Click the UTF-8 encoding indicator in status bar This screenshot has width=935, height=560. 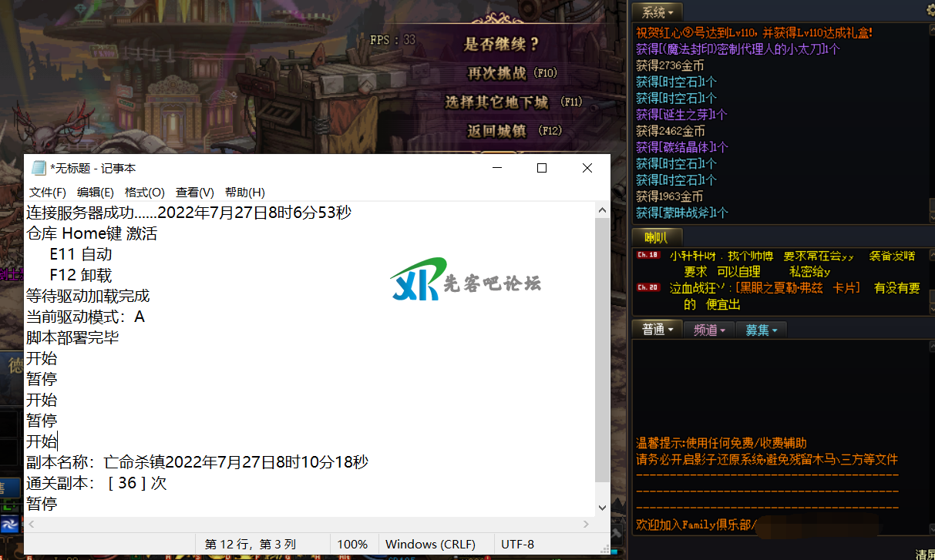(x=516, y=544)
